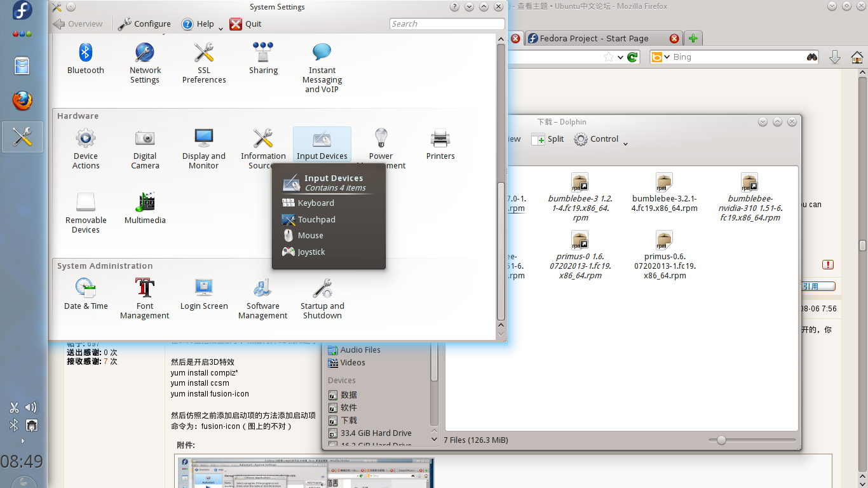Click Split button in Dolphin
868x488 pixels.
tap(548, 139)
